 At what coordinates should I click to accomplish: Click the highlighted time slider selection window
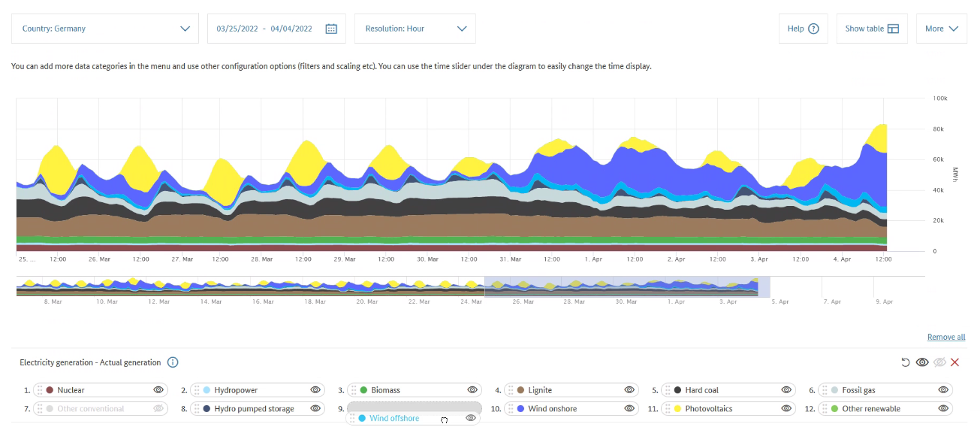pyautogui.click(x=621, y=286)
